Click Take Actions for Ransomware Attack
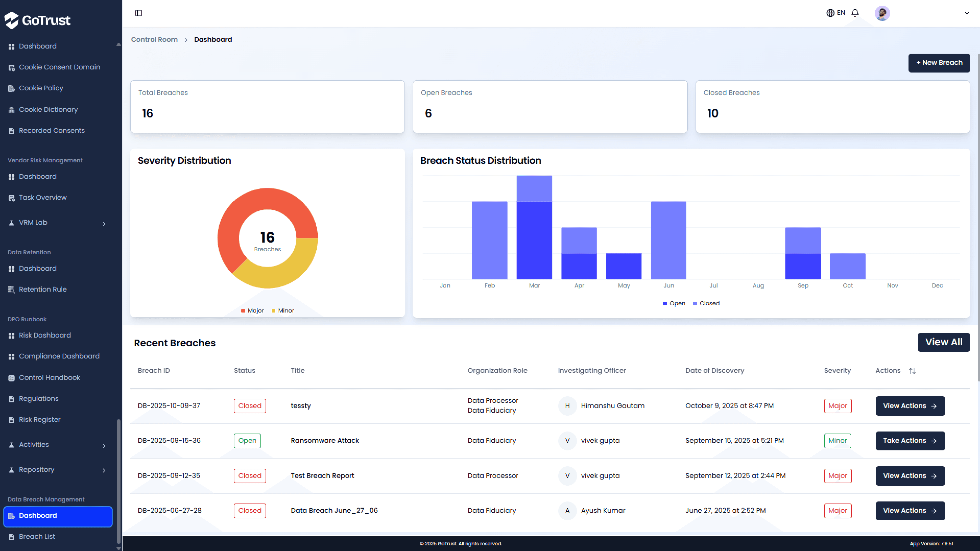The height and width of the screenshot is (551, 980). click(x=910, y=441)
